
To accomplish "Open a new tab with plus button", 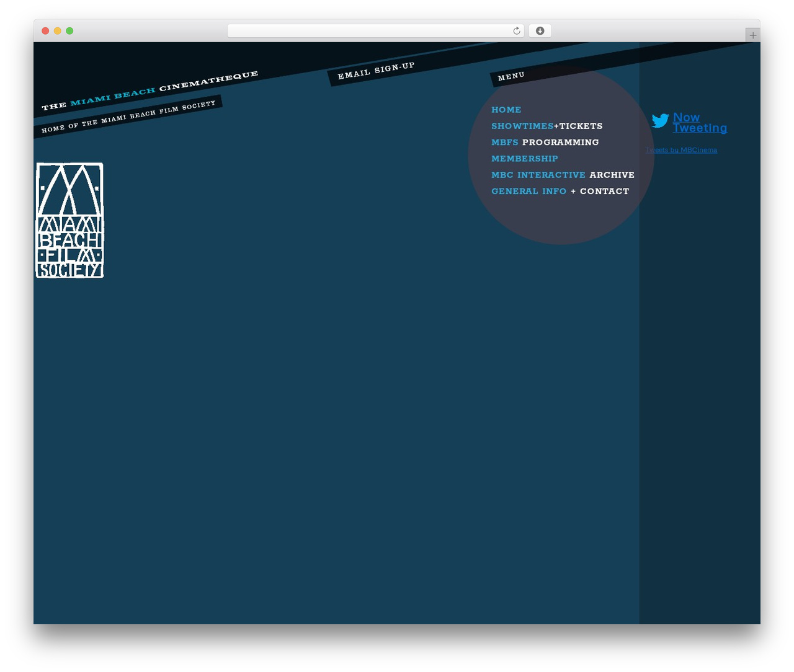I will click(752, 35).
